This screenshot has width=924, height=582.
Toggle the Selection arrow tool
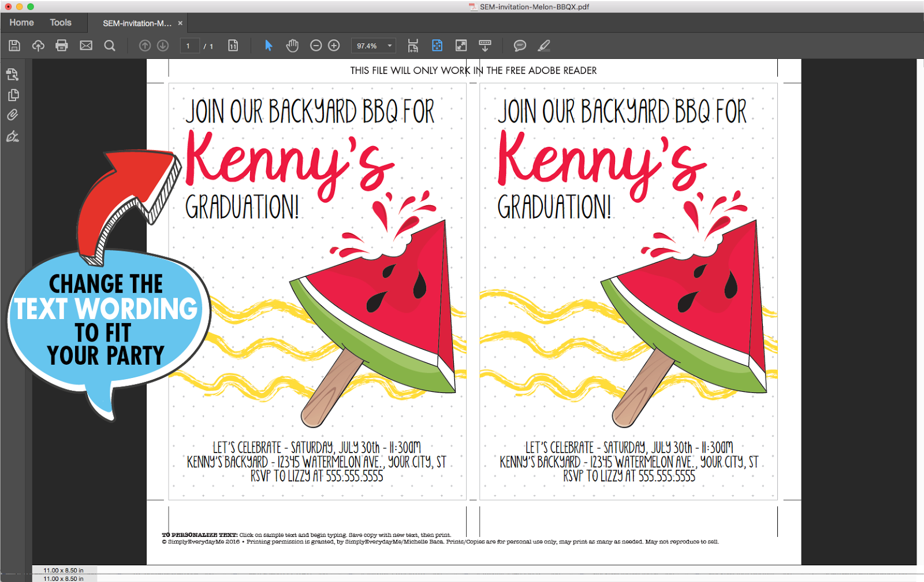(268, 45)
